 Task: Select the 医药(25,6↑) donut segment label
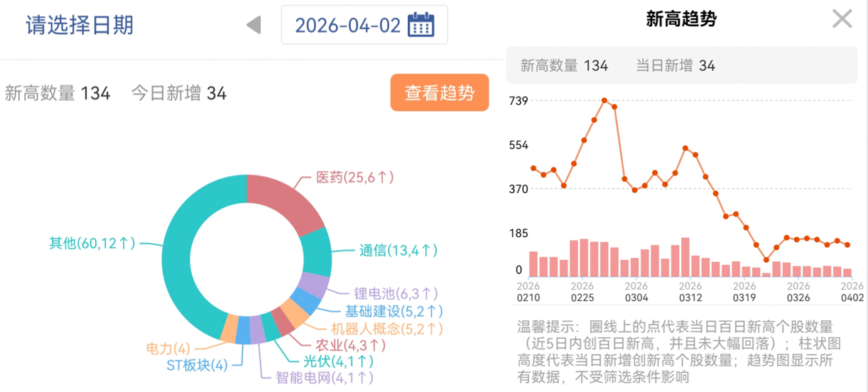(x=354, y=177)
